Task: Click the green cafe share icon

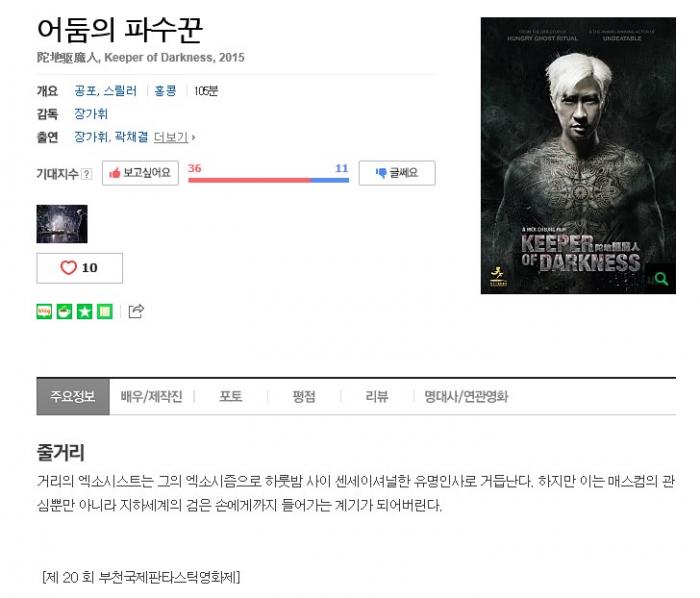Action: 64,311
